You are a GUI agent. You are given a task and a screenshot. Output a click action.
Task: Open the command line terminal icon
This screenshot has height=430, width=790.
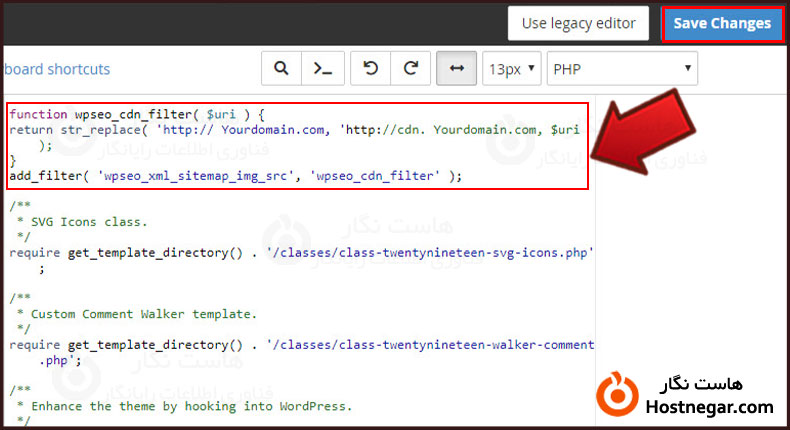pos(322,69)
